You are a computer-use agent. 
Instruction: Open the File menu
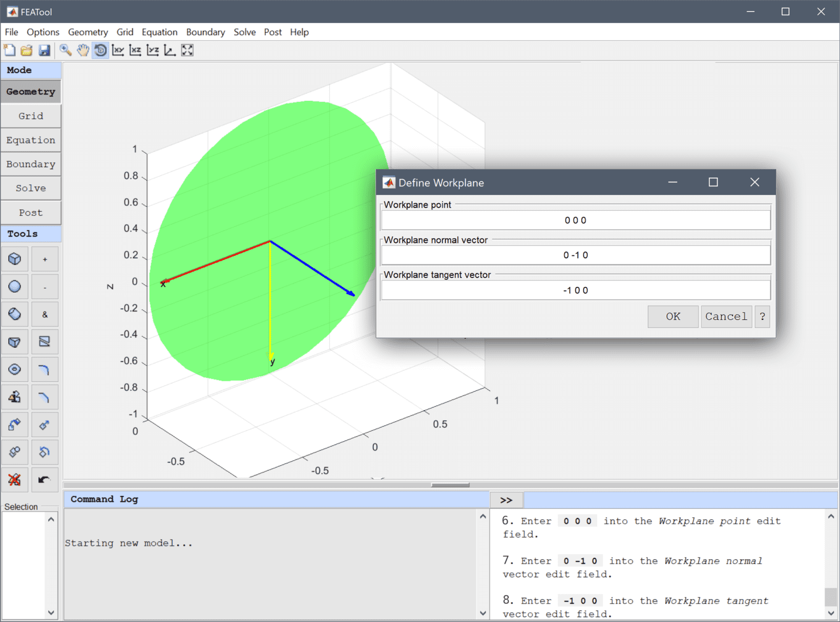(12, 32)
